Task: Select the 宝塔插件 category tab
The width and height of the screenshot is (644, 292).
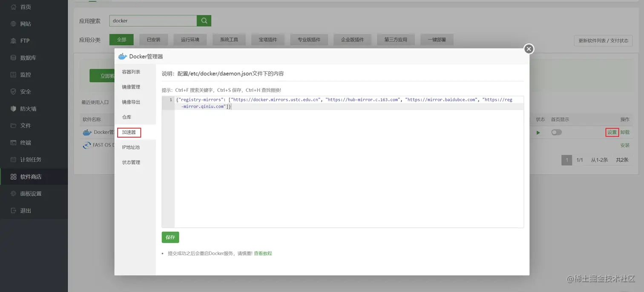Action: 268,40
